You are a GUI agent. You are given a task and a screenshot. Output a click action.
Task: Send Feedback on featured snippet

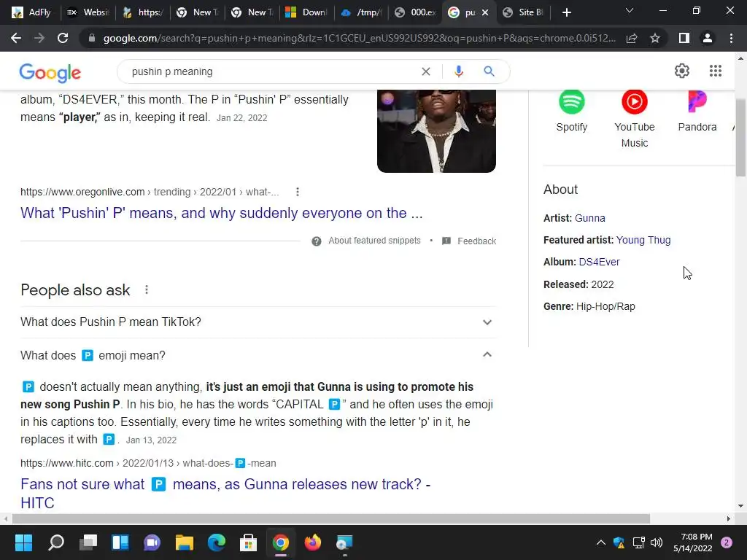tap(469, 241)
